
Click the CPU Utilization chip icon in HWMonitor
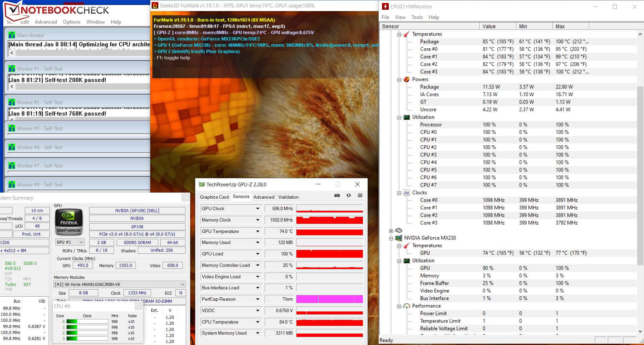click(407, 117)
